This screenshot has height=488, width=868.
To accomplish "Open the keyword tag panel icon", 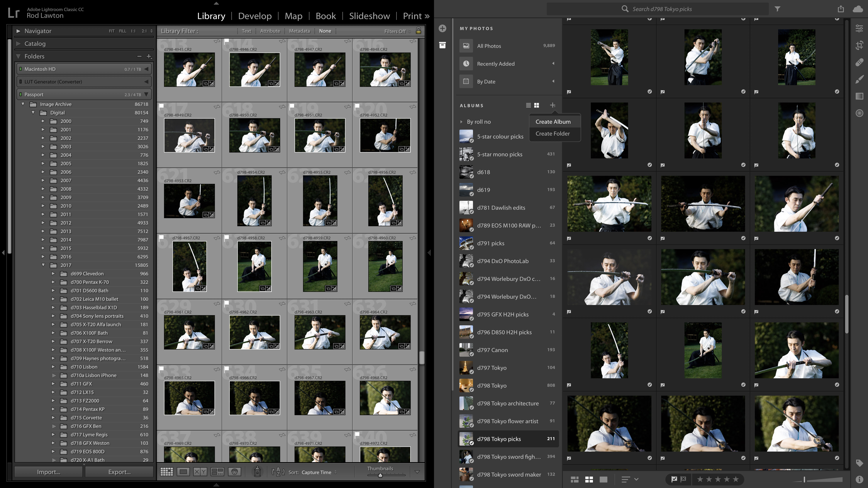I will (859, 463).
